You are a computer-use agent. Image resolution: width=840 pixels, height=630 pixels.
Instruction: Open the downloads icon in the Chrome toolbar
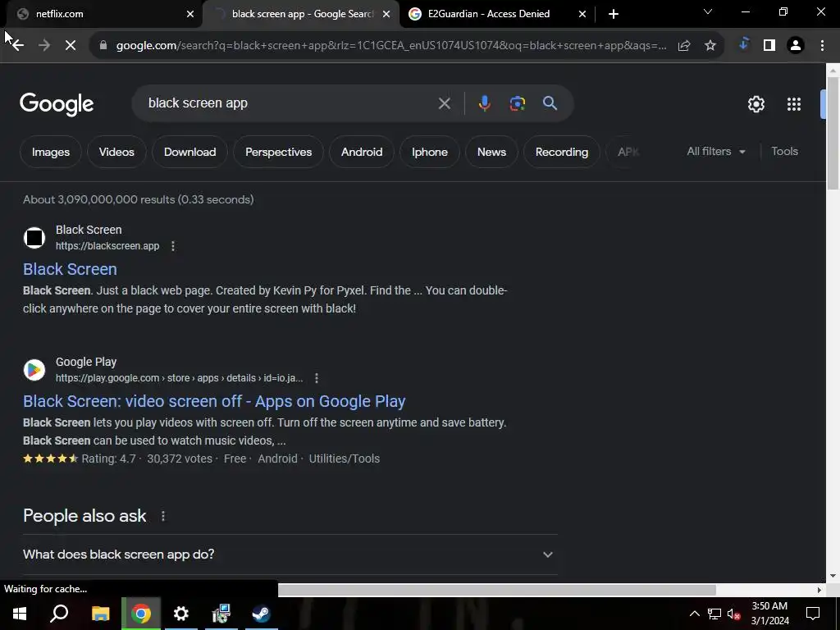(x=743, y=45)
